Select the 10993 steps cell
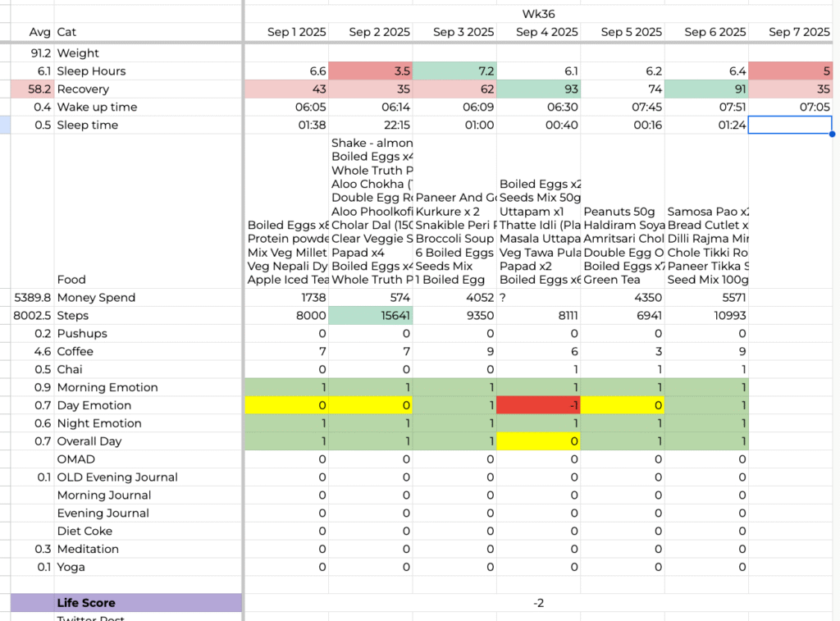This screenshot has width=840, height=621. click(706, 316)
